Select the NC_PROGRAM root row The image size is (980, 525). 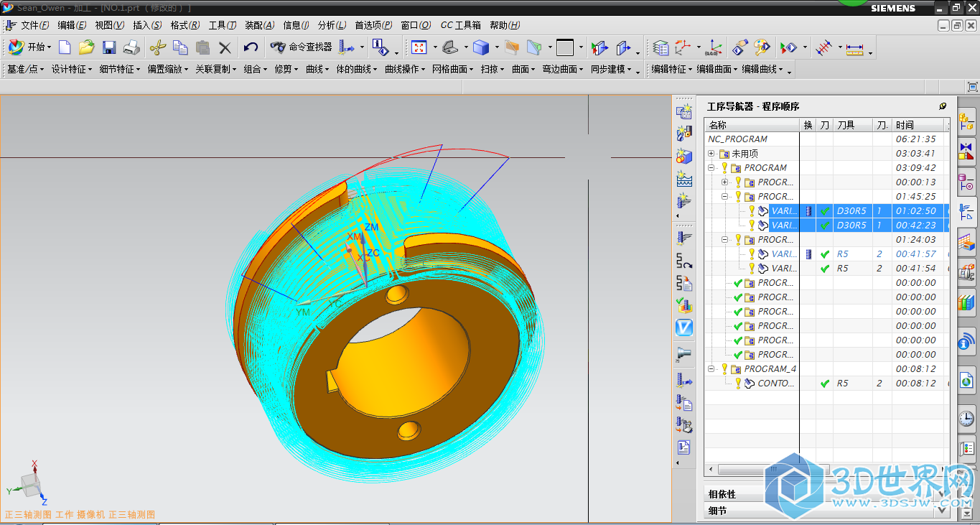point(826,139)
